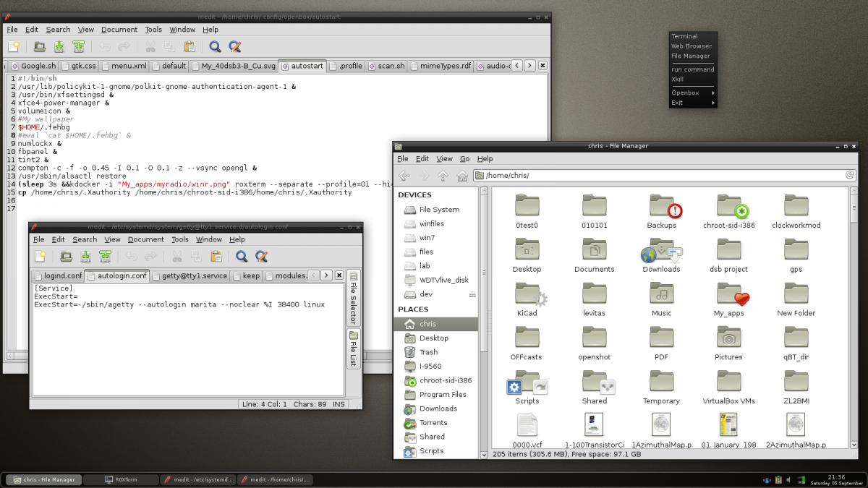Open WDTVlive_disk in Devices sidebar
The width and height of the screenshot is (868, 488).
[435, 280]
